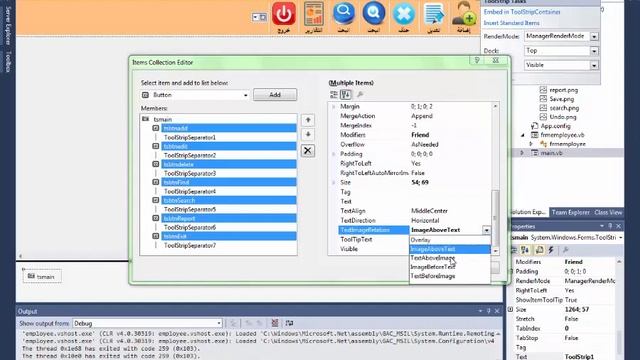
Task: Switch to the Solution Explorer tab
Action: tap(527, 212)
